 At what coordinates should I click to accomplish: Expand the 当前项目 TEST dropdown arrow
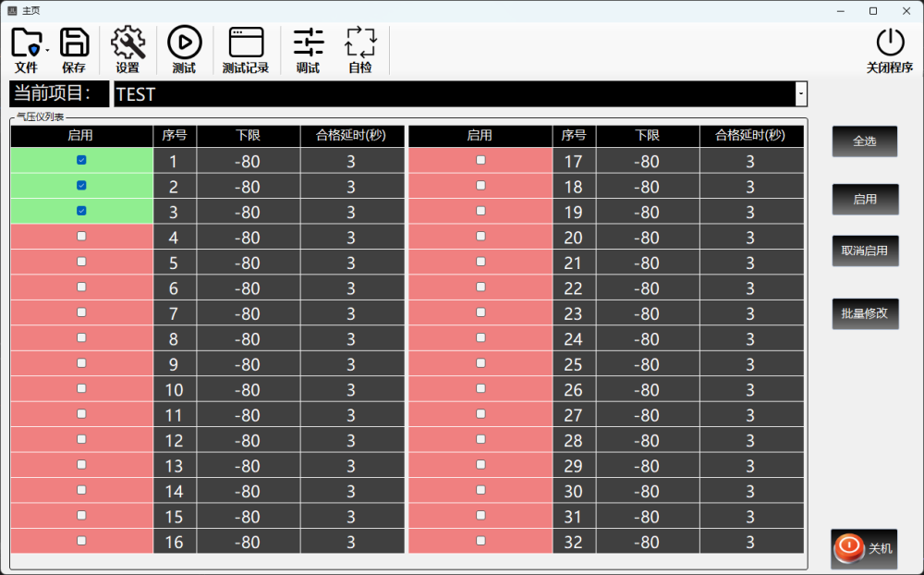pyautogui.click(x=800, y=94)
